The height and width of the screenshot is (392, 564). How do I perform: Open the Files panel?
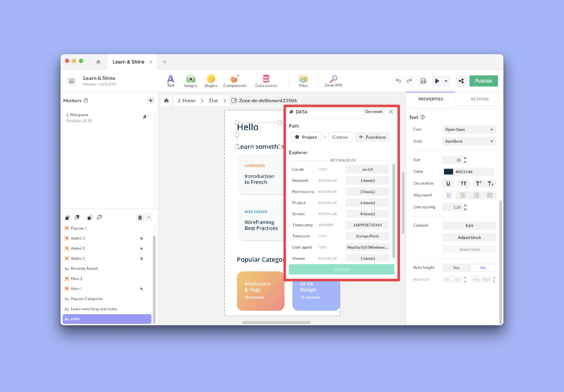tap(303, 80)
